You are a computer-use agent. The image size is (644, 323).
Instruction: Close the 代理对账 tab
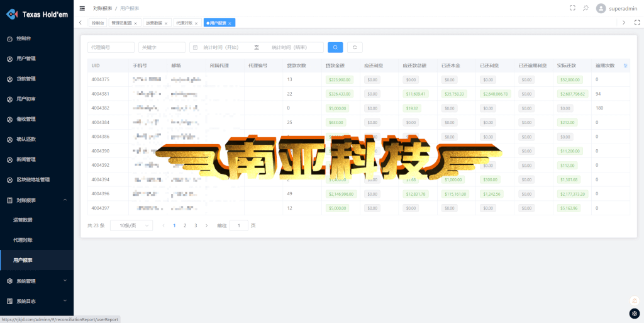[196, 23]
